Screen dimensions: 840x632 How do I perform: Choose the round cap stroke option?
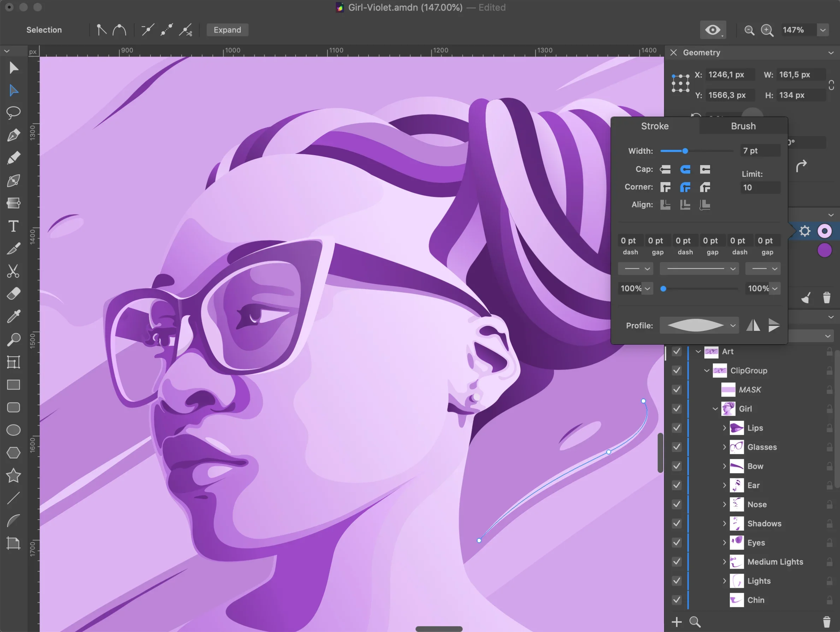click(x=685, y=169)
